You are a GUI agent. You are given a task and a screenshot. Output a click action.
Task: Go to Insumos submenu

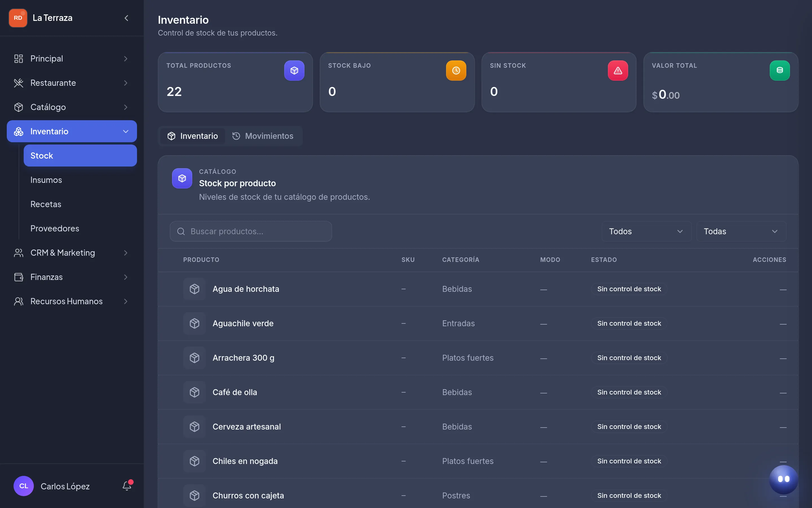click(80, 180)
